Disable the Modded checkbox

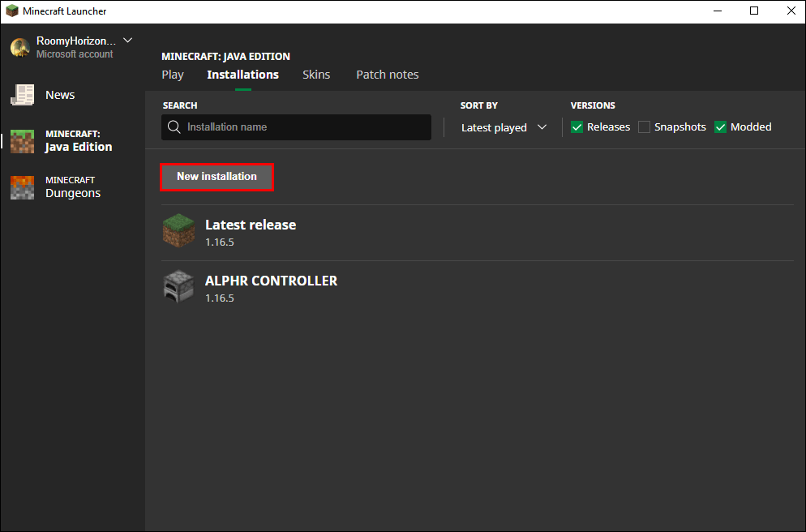coord(720,127)
